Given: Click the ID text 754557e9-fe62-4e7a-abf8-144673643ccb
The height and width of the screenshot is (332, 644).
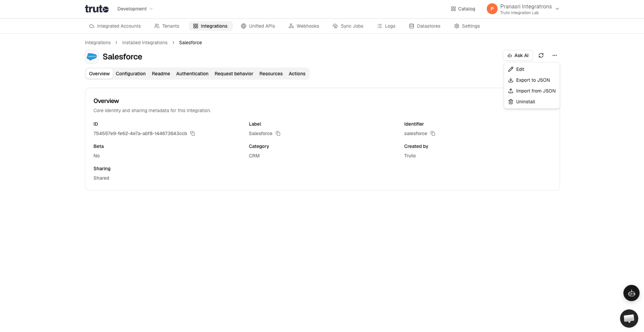Looking at the screenshot, I should (x=140, y=134).
